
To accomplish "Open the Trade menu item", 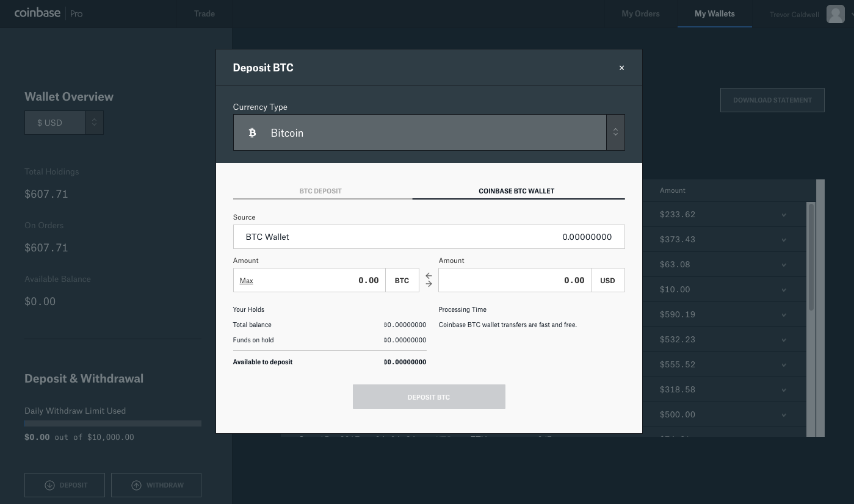I will click(204, 13).
